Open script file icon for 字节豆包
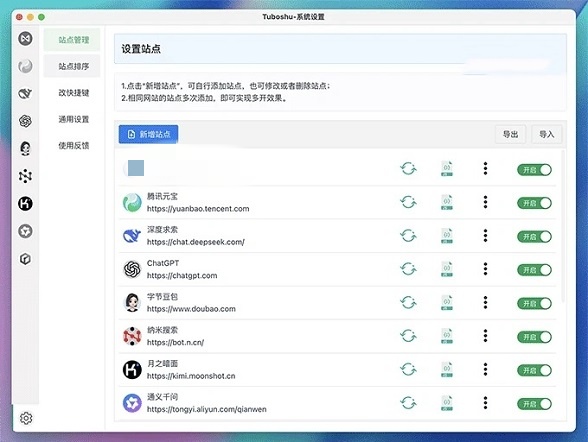Screen dimensions: 588x442 (447, 303)
